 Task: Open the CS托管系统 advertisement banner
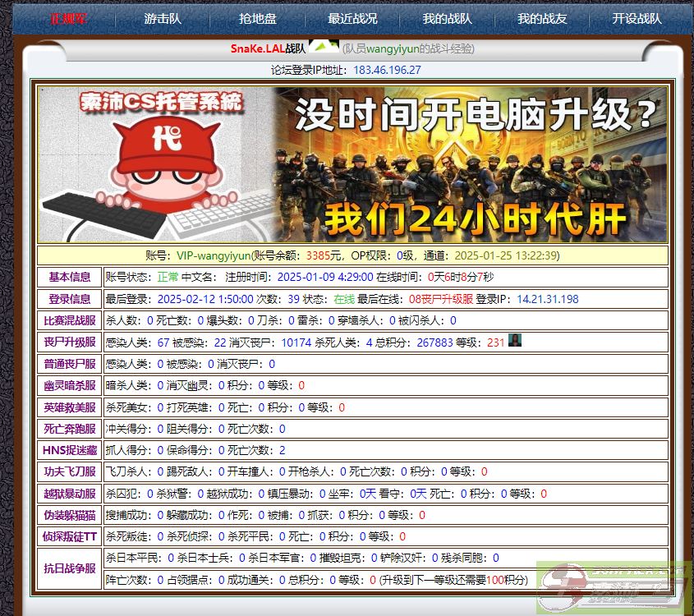(x=352, y=164)
